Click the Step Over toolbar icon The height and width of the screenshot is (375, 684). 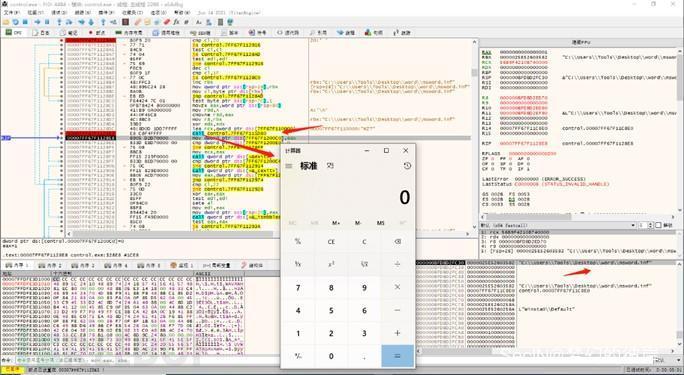[70, 22]
